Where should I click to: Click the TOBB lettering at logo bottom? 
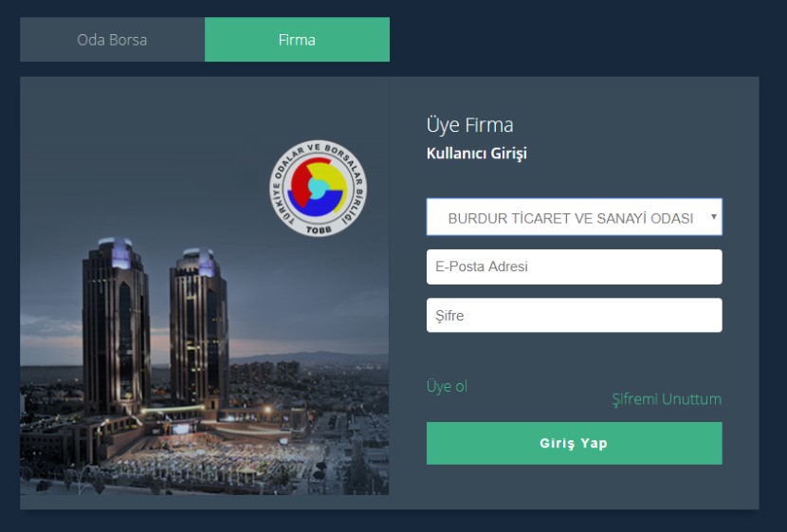(x=319, y=229)
